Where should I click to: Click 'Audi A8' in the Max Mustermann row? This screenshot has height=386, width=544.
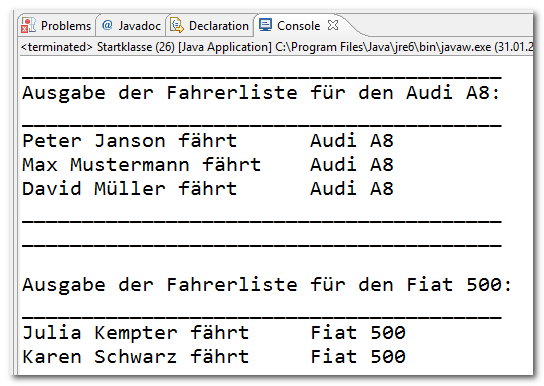(352, 165)
